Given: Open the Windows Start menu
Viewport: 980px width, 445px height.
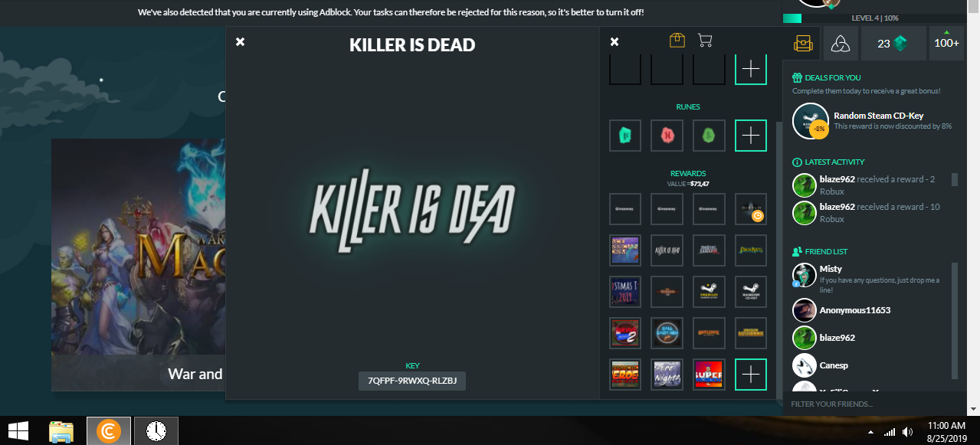Looking at the screenshot, I should tap(18, 430).
